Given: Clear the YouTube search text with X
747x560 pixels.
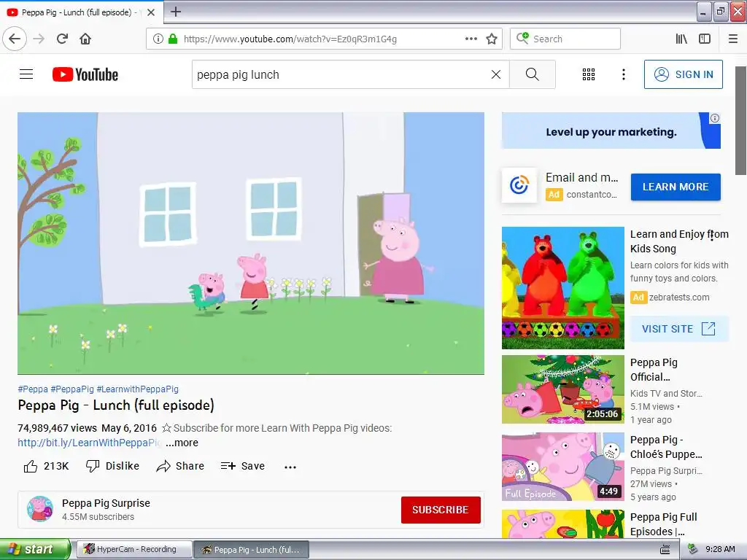Looking at the screenshot, I should (496, 74).
